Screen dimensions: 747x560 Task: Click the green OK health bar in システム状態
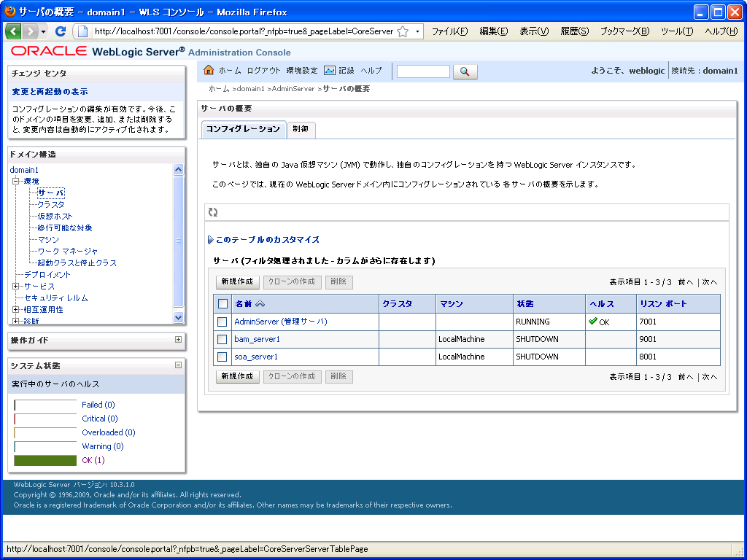45,460
